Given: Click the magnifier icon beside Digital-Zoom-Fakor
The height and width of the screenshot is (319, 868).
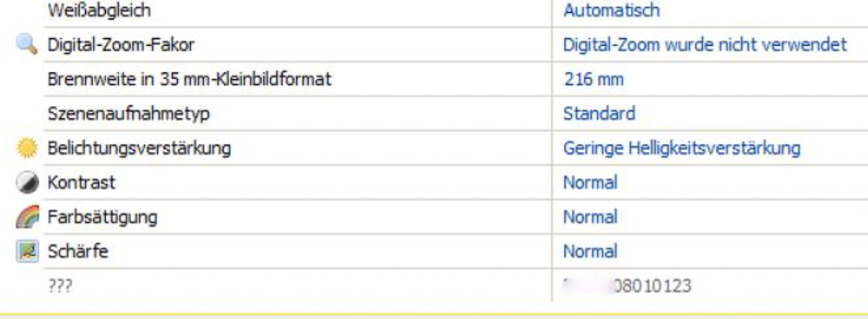Looking at the screenshot, I should (x=27, y=43).
